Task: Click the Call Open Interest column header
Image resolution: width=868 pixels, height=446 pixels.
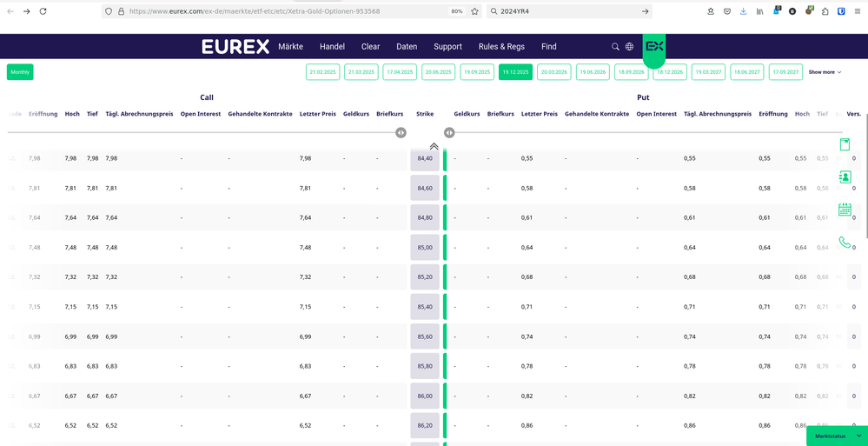Action: [x=201, y=114]
